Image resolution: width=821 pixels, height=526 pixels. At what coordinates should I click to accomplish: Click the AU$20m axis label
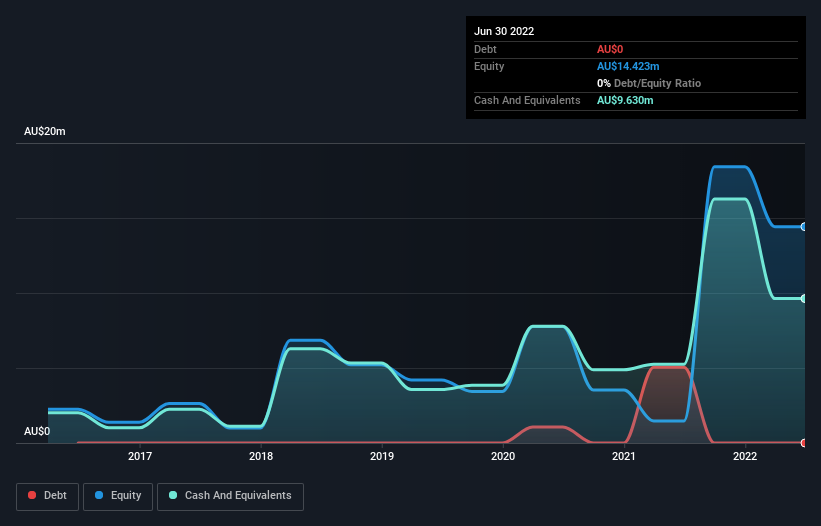[x=45, y=131]
